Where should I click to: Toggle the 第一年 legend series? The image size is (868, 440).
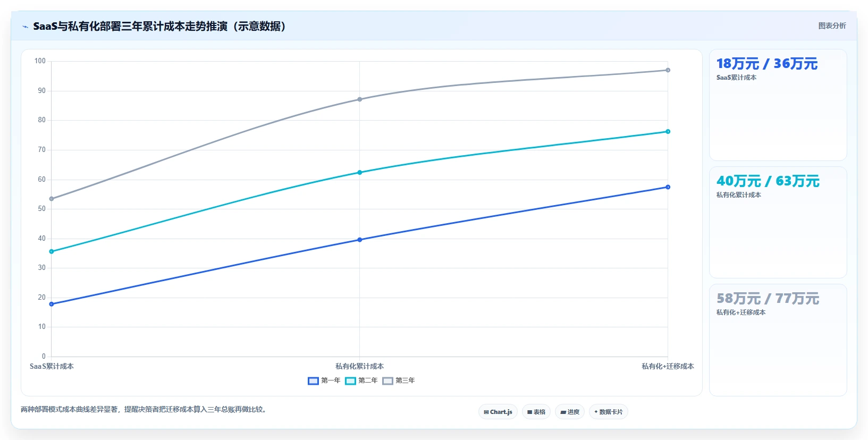click(x=324, y=380)
